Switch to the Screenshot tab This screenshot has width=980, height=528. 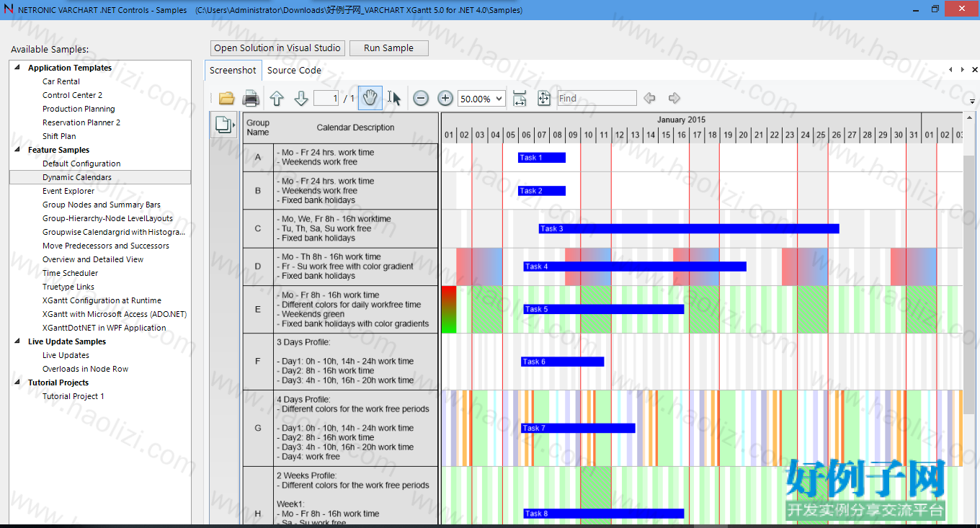point(233,70)
